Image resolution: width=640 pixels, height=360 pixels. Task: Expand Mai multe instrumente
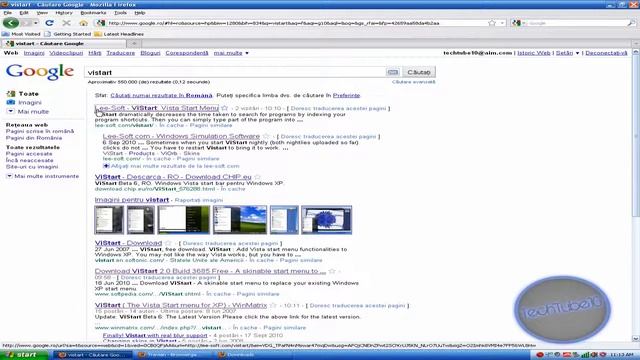pyautogui.click(x=42, y=176)
